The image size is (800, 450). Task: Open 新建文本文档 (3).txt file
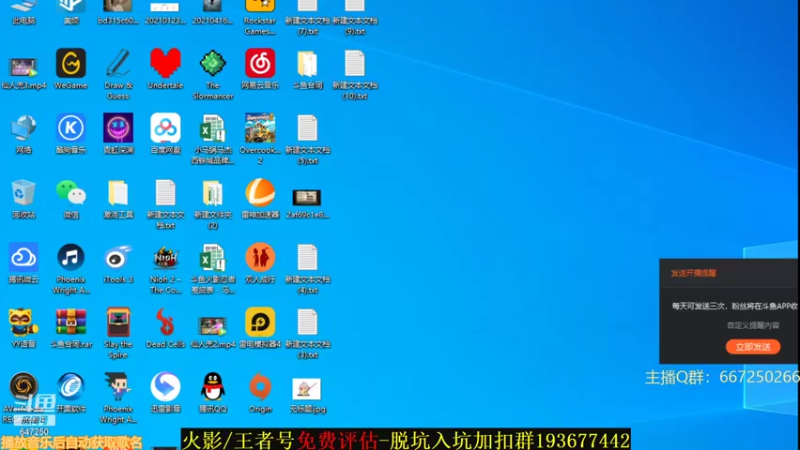point(307,322)
